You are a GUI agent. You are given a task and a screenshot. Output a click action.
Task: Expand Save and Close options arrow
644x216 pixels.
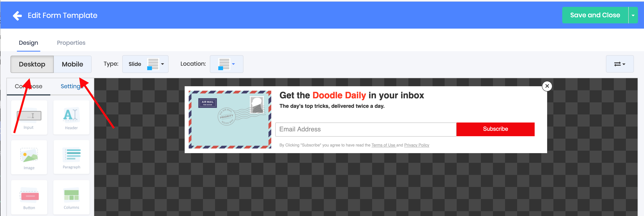tap(633, 15)
